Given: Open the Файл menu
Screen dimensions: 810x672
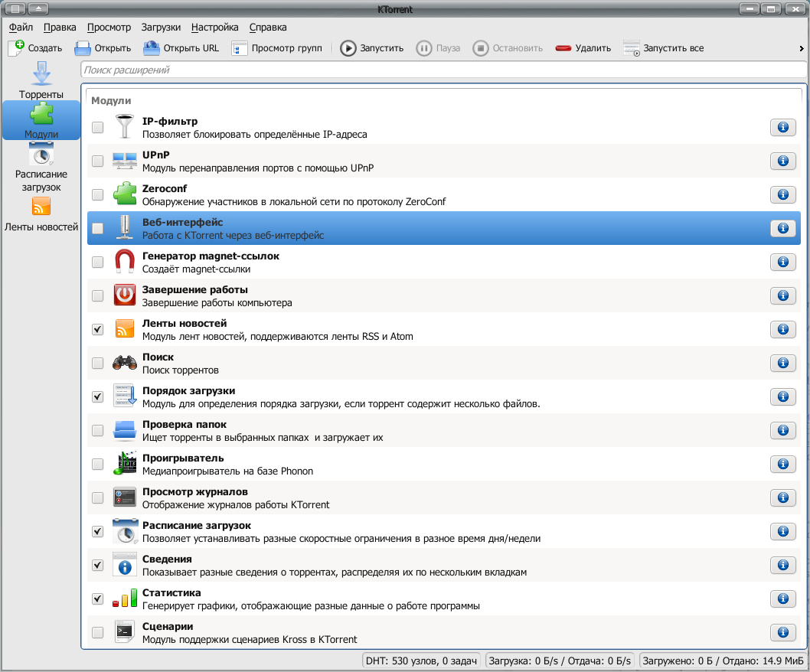Looking at the screenshot, I should coord(21,28).
